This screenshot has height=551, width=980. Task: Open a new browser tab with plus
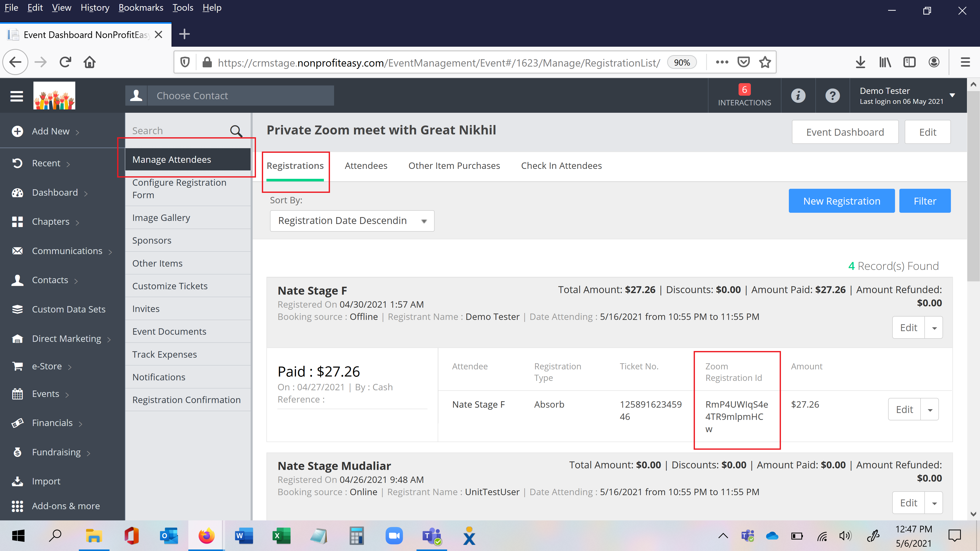pyautogui.click(x=185, y=34)
